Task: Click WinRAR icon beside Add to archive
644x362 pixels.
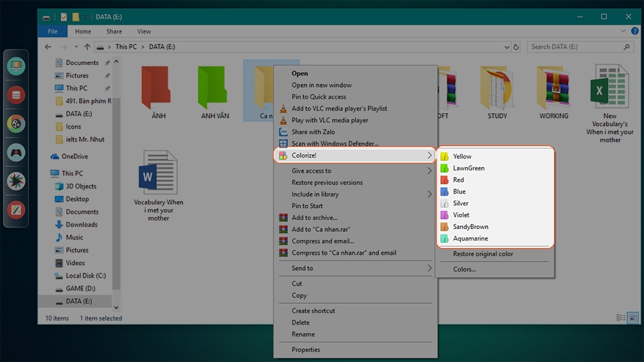Action: click(283, 217)
